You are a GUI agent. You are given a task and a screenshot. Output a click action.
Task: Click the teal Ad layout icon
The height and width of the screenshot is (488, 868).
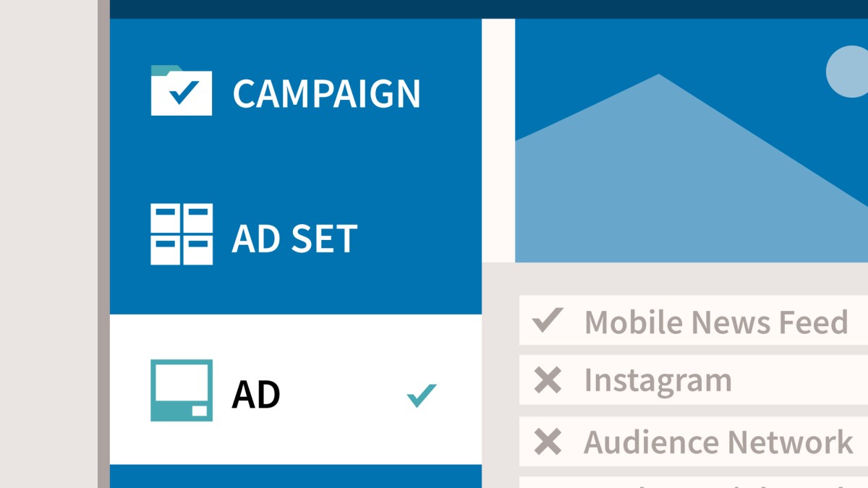click(x=182, y=390)
